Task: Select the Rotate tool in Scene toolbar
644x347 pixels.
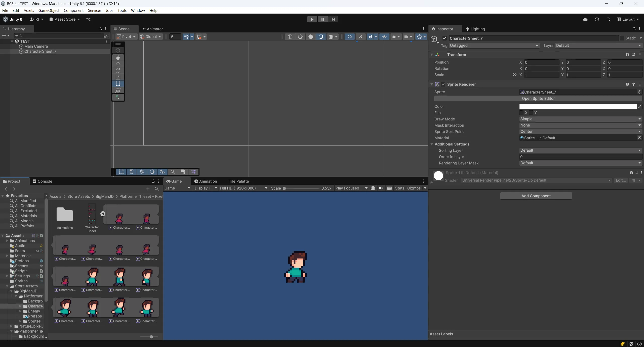Action: pyautogui.click(x=118, y=71)
